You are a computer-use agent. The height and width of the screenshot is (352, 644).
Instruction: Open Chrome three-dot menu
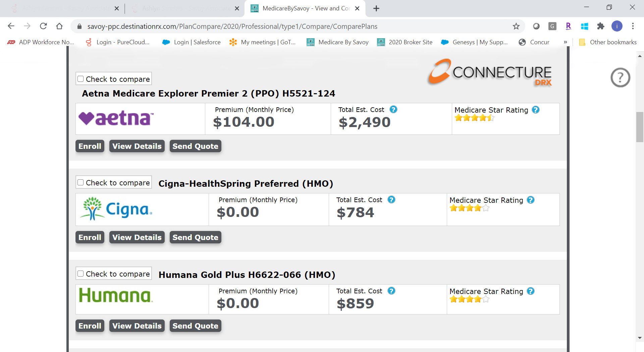point(633,26)
